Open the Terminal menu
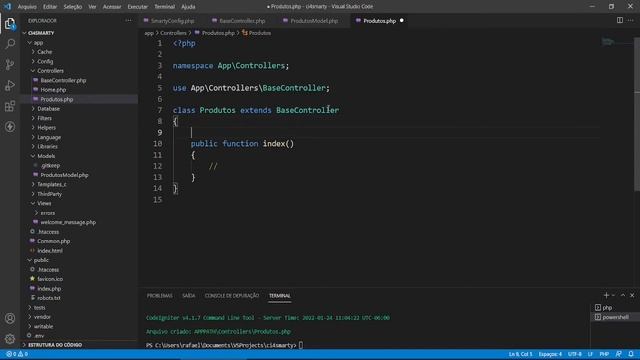640x360 pixels. tap(164, 7)
